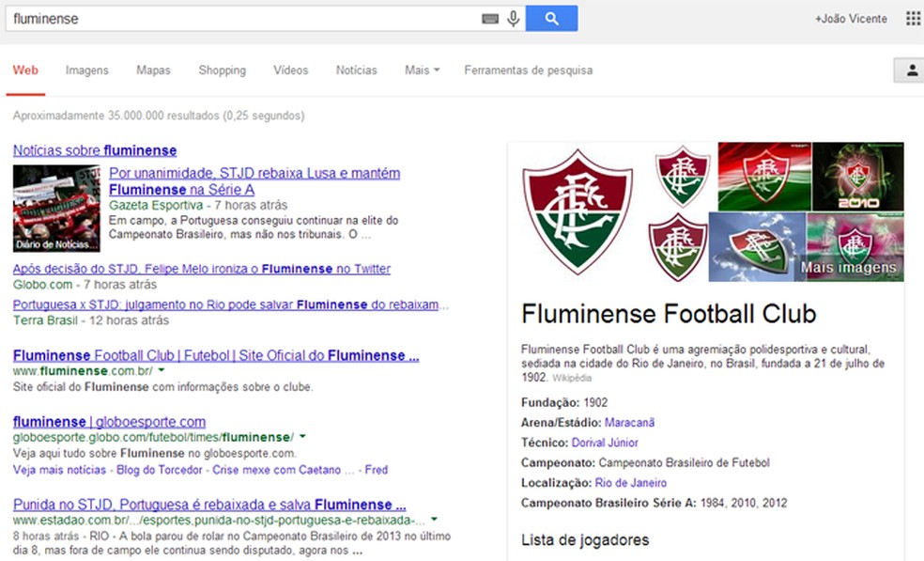The height and width of the screenshot is (561, 924).
Task: Click inside the search input field
Action: coord(235,18)
